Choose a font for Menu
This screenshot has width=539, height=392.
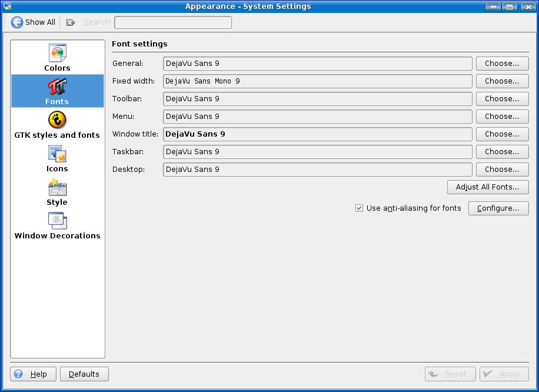click(502, 117)
